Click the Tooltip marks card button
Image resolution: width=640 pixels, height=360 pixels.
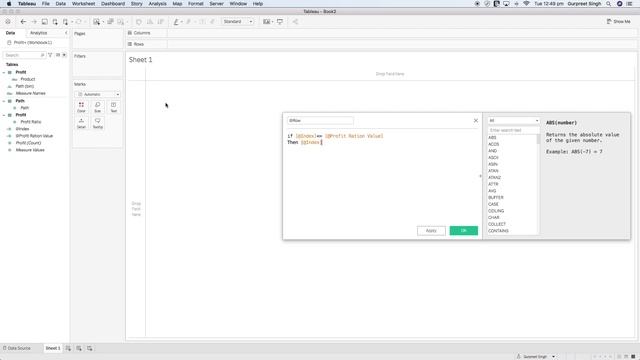click(98, 123)
